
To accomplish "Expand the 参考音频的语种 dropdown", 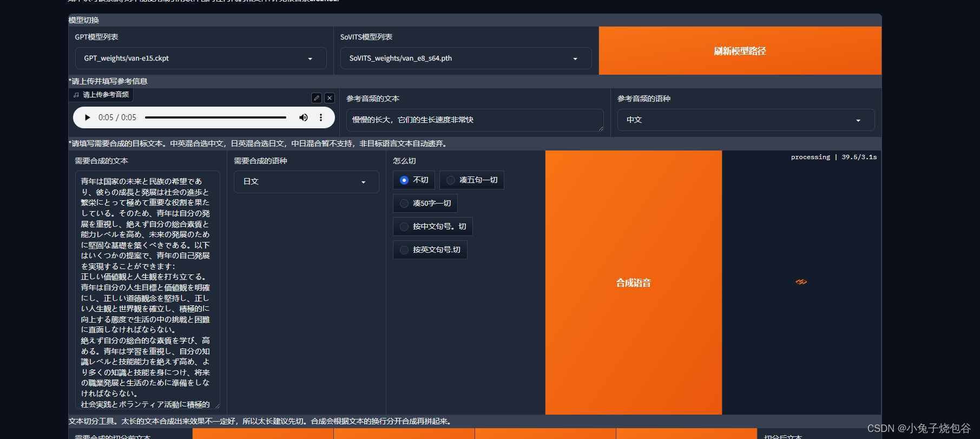I will click(x=746, y=120).
